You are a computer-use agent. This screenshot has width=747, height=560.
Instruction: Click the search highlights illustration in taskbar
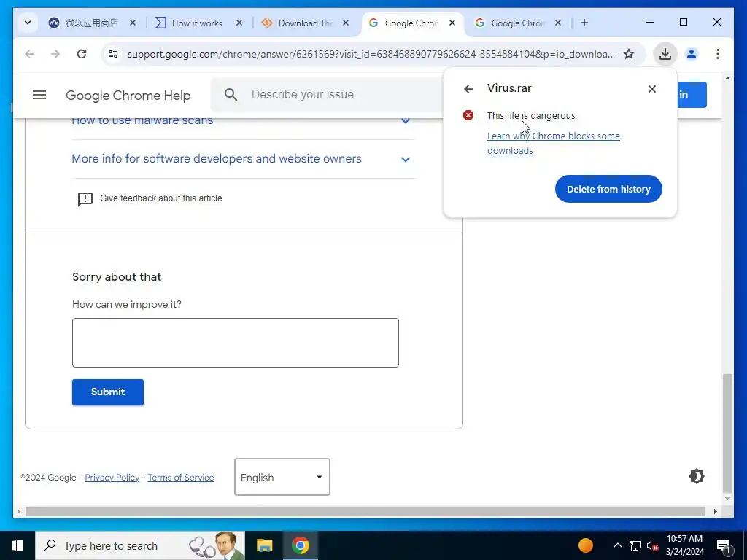click(216, 545)
